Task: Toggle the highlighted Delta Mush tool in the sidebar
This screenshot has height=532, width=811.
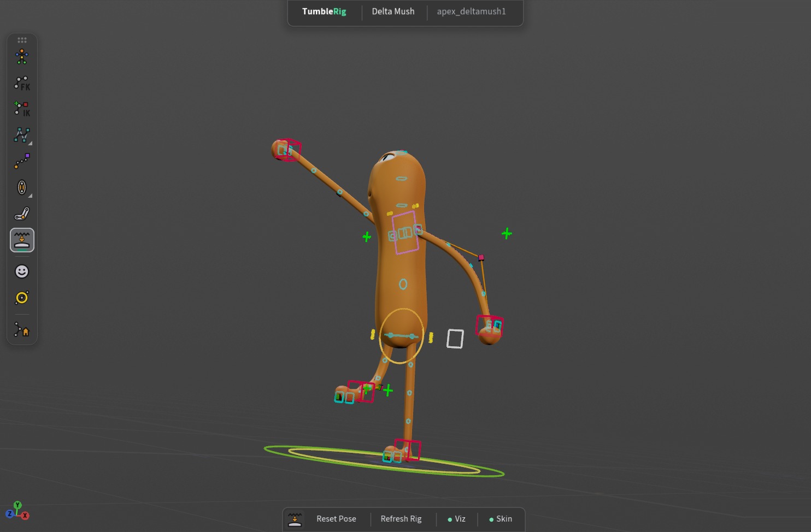Action: [22, 240]
